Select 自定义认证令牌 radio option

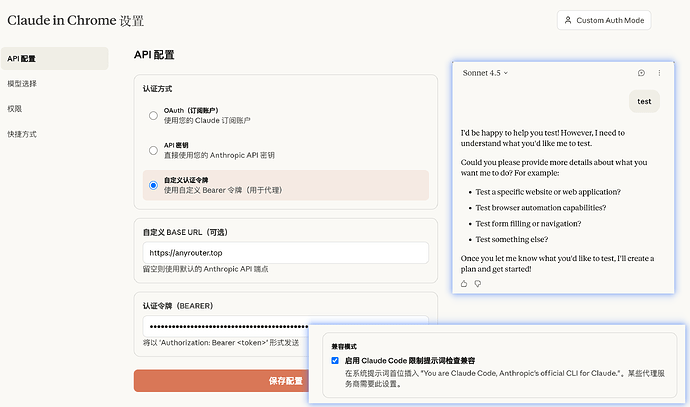(x=153, y=185)
